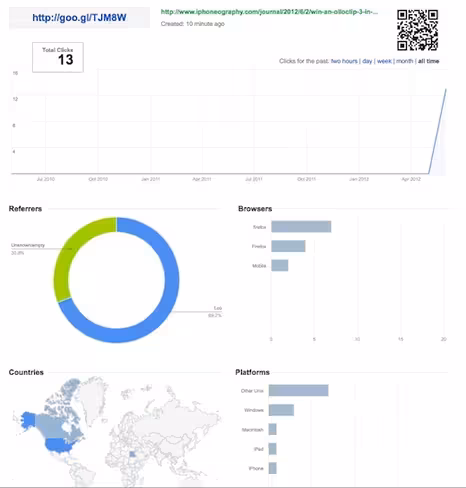Open the goo.gl/TJM8W short link
Image resolution: width=466 pixels, height=488 pixels.
pyautogui.click(x=79, y=17)
